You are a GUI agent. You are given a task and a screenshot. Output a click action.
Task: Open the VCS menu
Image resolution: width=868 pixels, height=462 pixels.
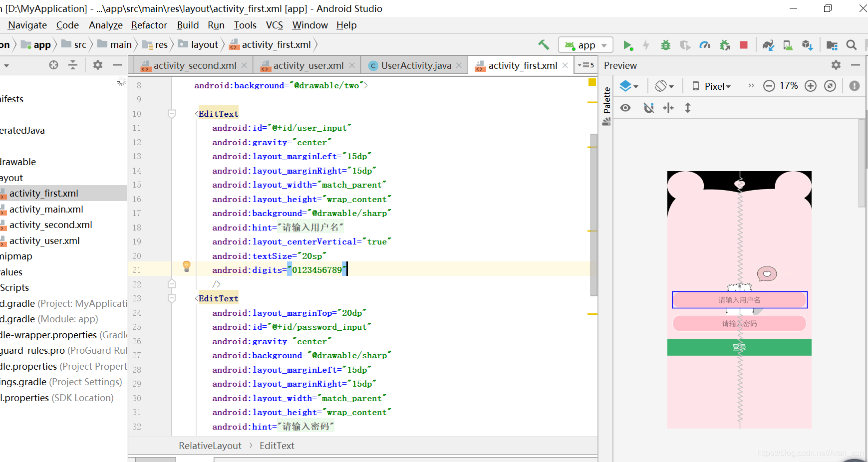pos(274,25)
